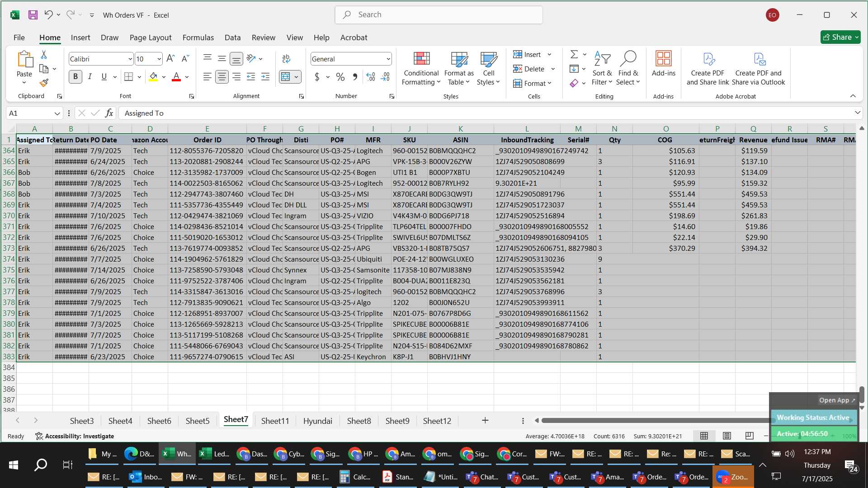Toggle Bold formatting

pyautogui.click(x=75, y=77)
